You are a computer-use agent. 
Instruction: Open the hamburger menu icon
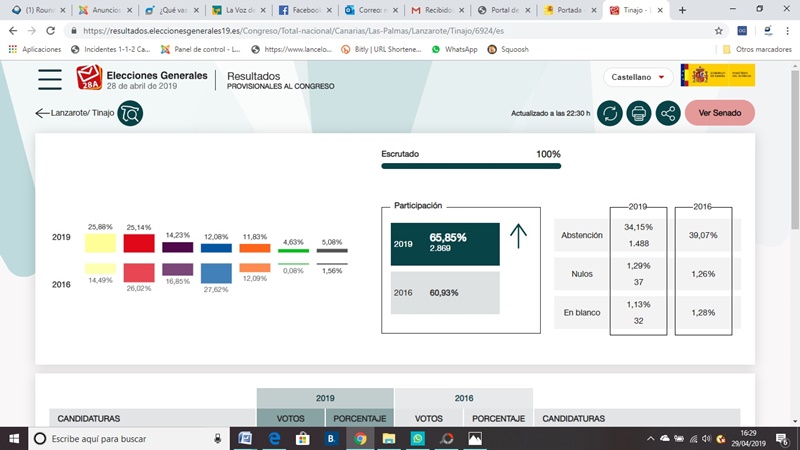(49, 80)
